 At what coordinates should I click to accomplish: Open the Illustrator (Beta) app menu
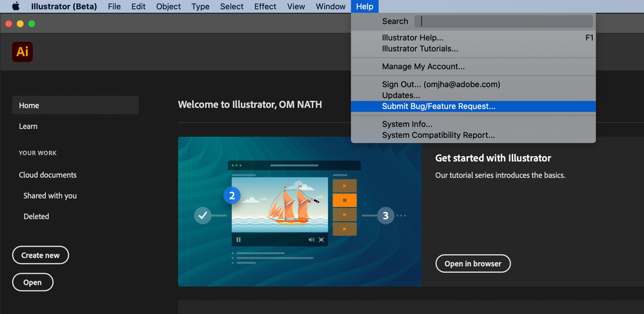point(64,6)
